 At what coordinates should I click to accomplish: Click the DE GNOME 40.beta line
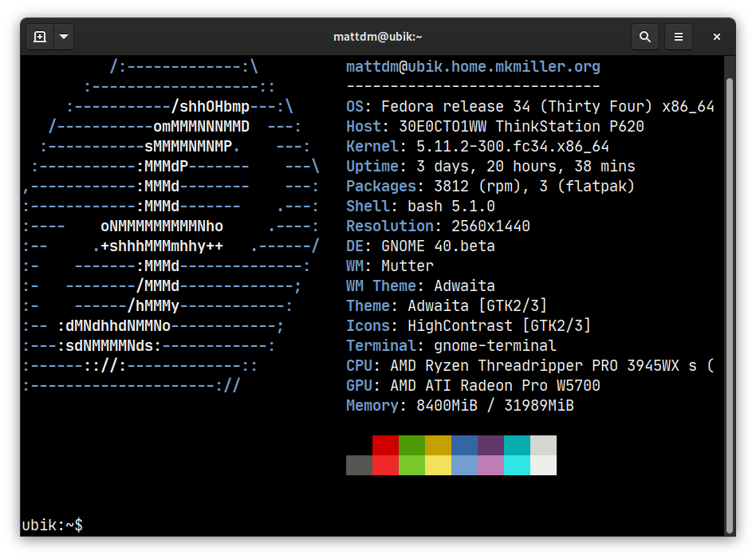coord(420,246)
